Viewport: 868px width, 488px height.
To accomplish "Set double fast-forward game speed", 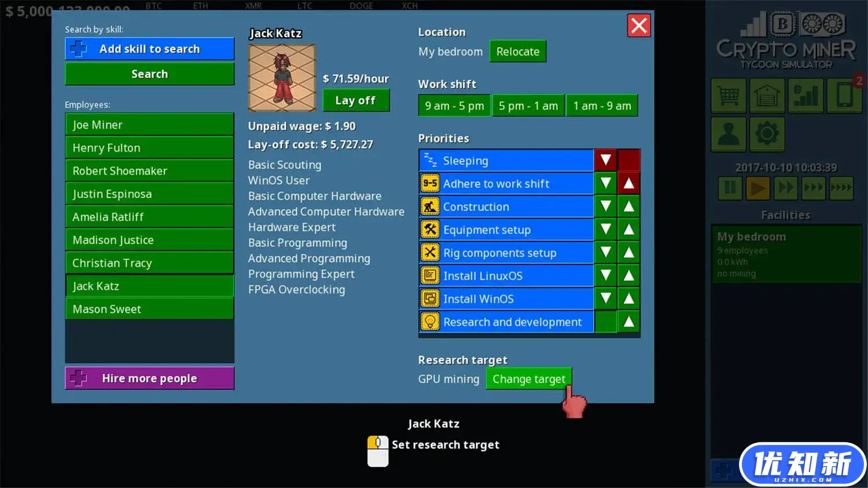I will click(x=785, y=188).
